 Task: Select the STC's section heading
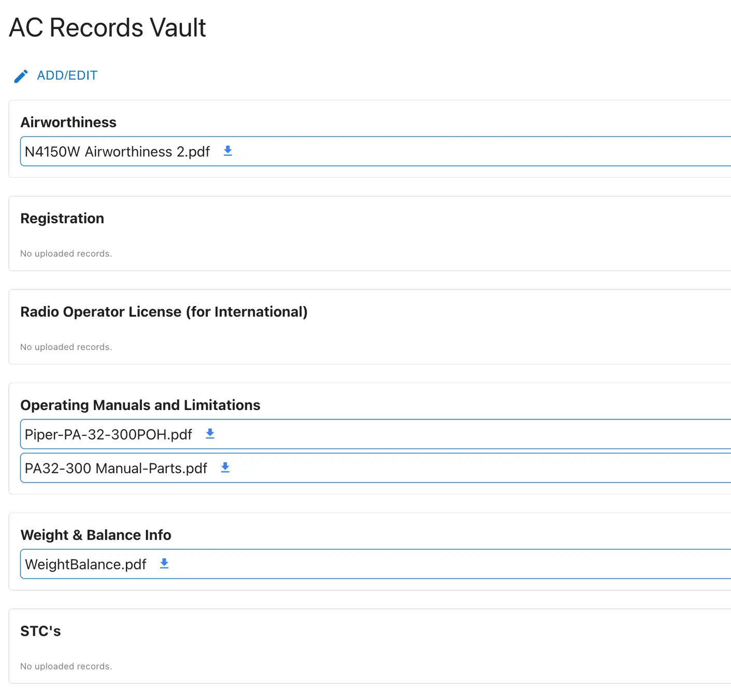tap(40, 631)
